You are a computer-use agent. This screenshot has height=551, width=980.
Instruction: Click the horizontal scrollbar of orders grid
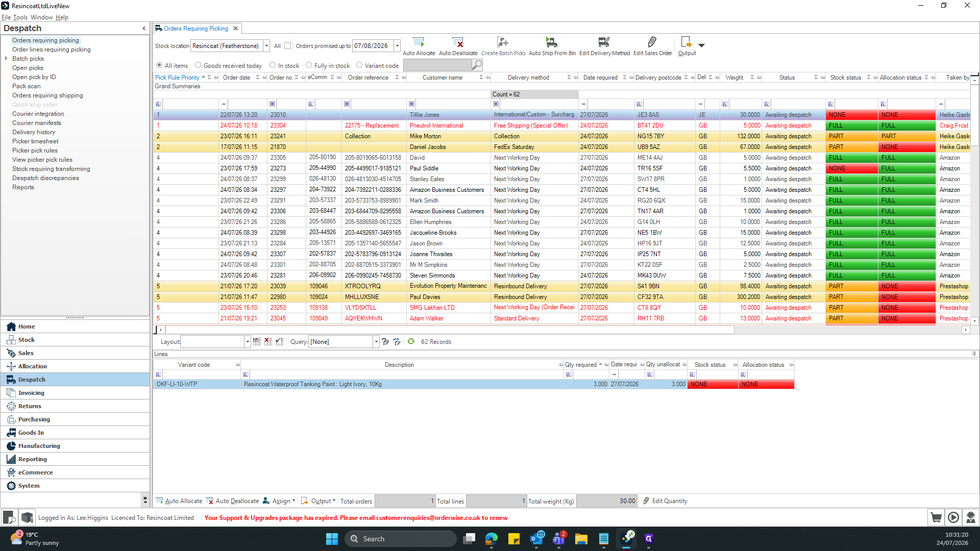click(x=450, y=330)
